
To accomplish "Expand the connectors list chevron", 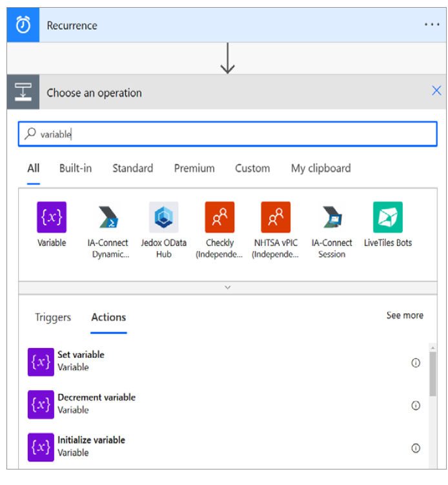I will (x=227, y=287).
